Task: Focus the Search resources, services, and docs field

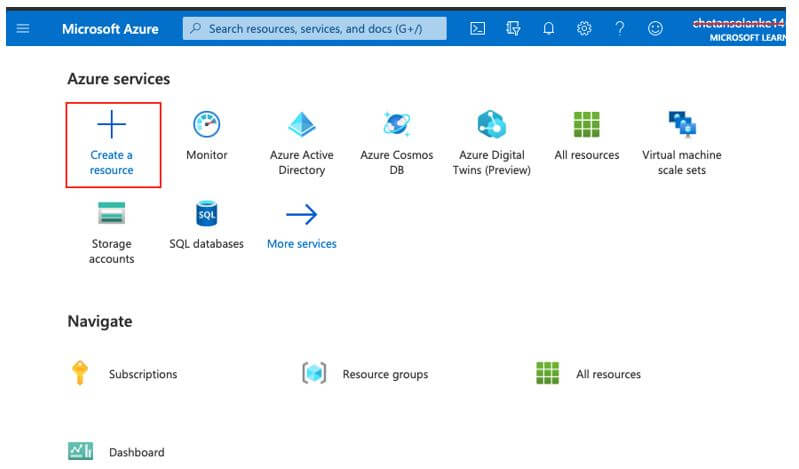Action: (314, 29)
